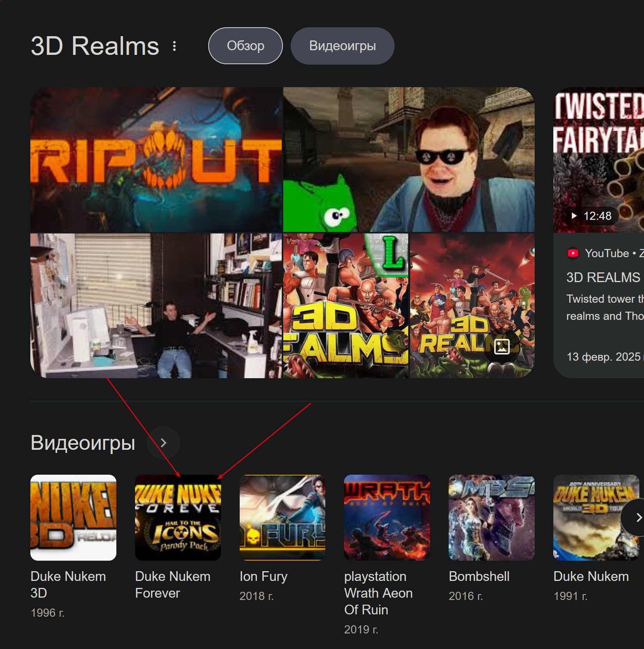Open the Видеоигры section heading

pos(83,443)
